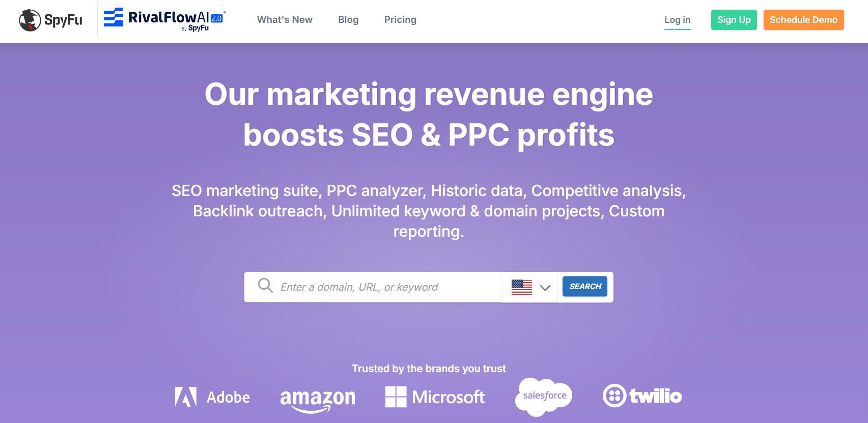
Task: Click the Trusted by the brands text
Action: (x=429, y=369)
